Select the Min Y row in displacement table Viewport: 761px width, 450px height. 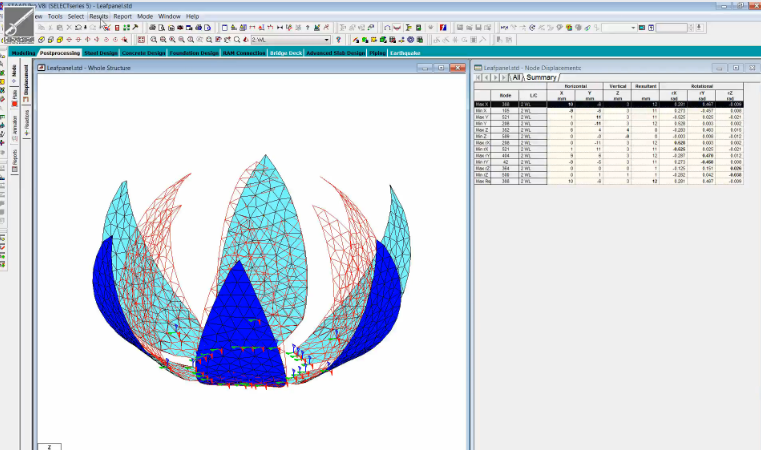click(x=609, y=123)
